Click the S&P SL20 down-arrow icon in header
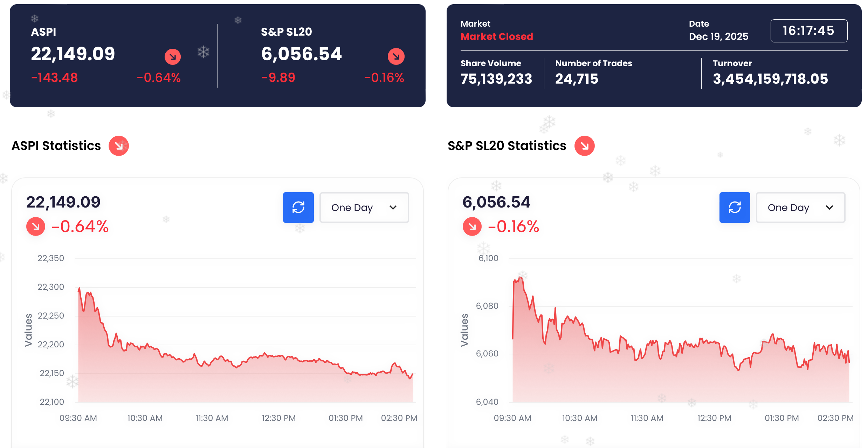The width and height of the screenshot is (868, 448). 396,56
